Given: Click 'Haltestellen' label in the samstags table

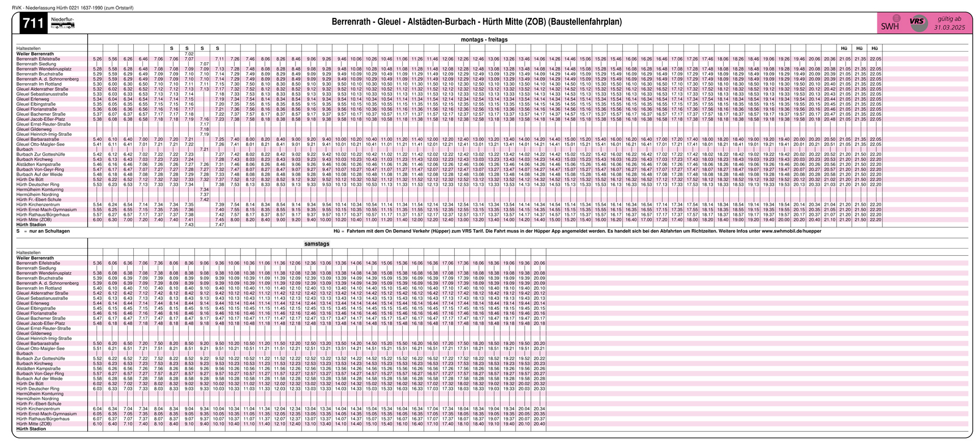Looking at the screenshot, I should (x=29, y=253).
